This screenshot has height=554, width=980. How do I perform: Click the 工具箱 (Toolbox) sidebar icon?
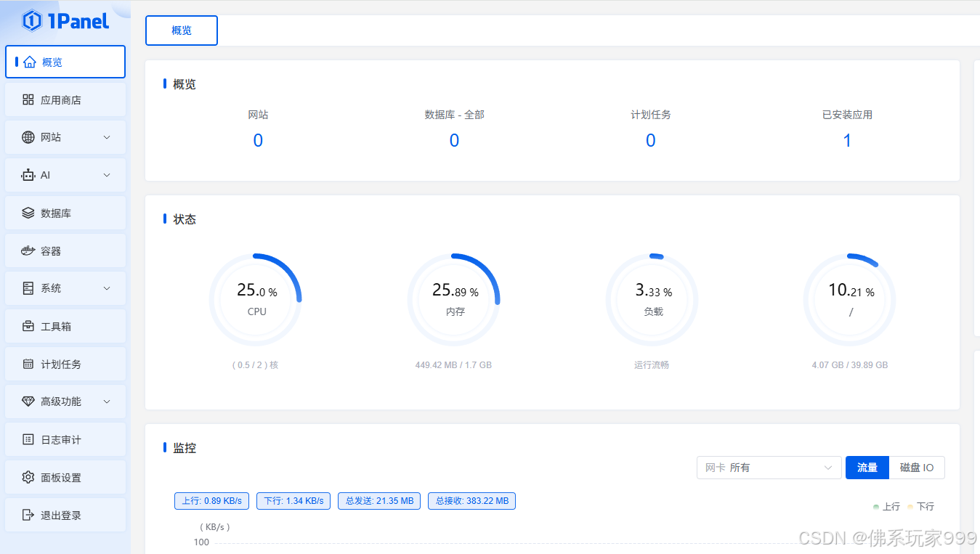[29, 326]
